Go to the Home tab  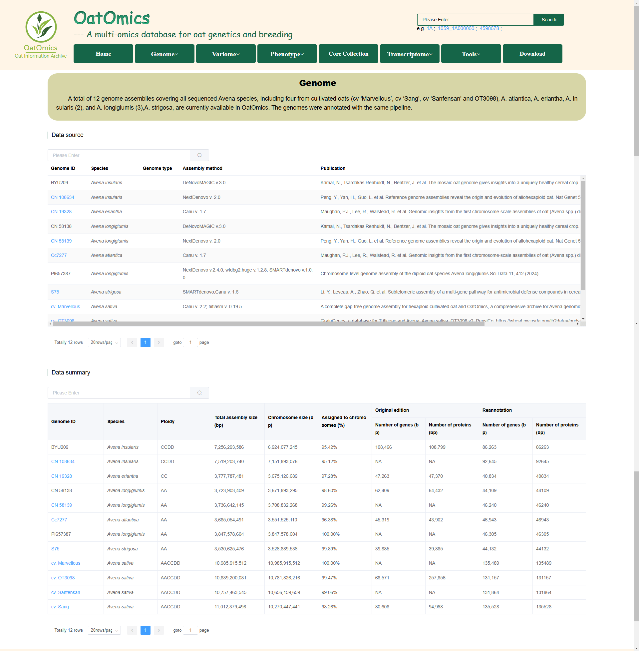103,54
